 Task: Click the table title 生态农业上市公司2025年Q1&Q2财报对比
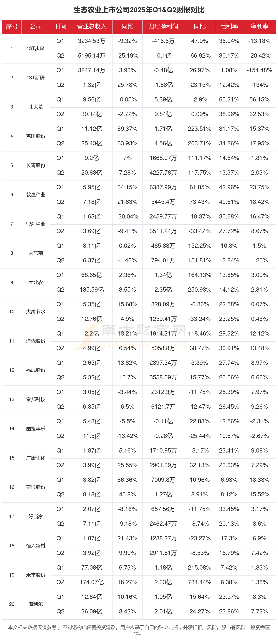(139, 10)
